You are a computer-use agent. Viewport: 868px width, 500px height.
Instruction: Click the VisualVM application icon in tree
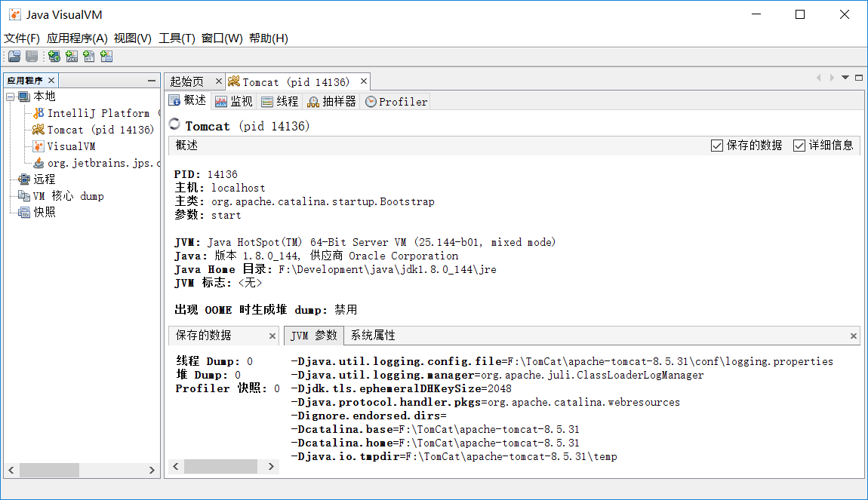[x=38, y=146]
